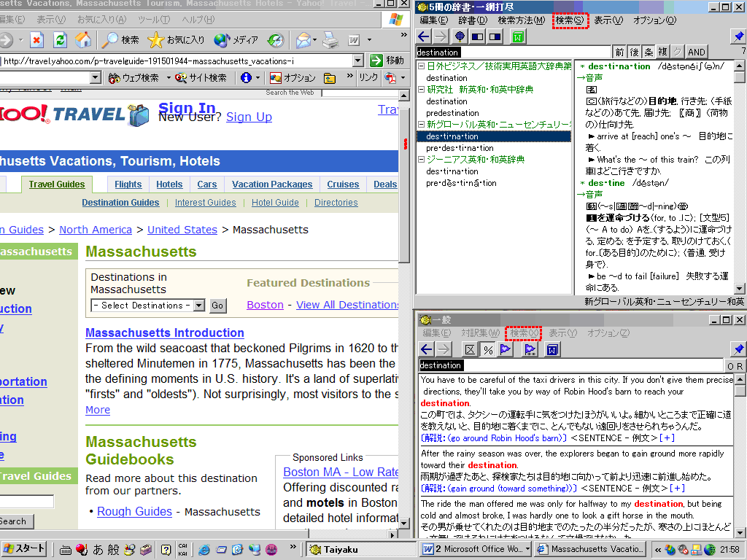Open the Yahoo toolbar search box dropdown
747x560 pixels.
coord(96,77)
